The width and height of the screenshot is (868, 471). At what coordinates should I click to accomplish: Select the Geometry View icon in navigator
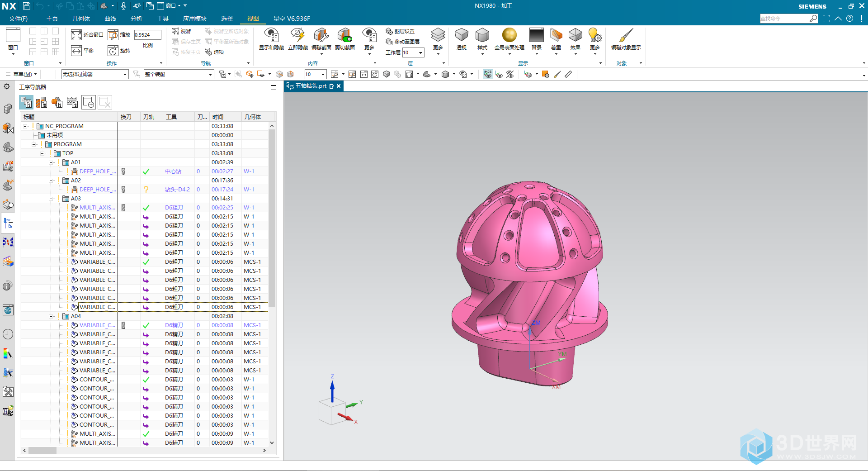point(57,103)
